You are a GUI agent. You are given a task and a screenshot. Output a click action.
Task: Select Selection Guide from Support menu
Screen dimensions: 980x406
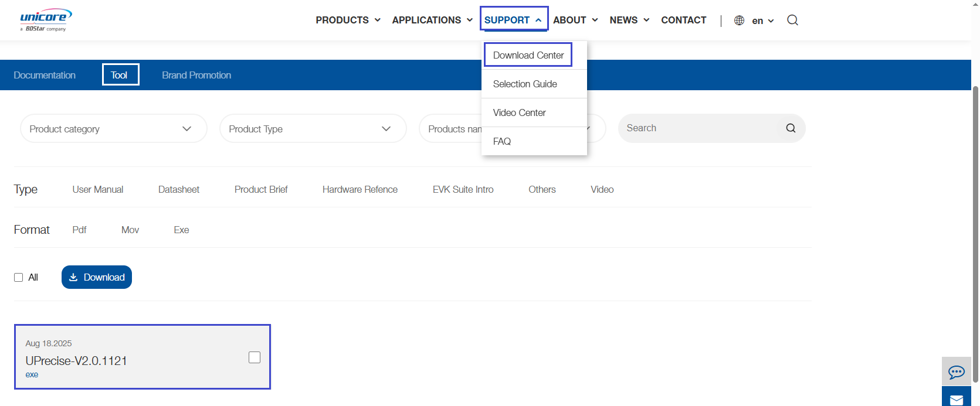[525, 84]
